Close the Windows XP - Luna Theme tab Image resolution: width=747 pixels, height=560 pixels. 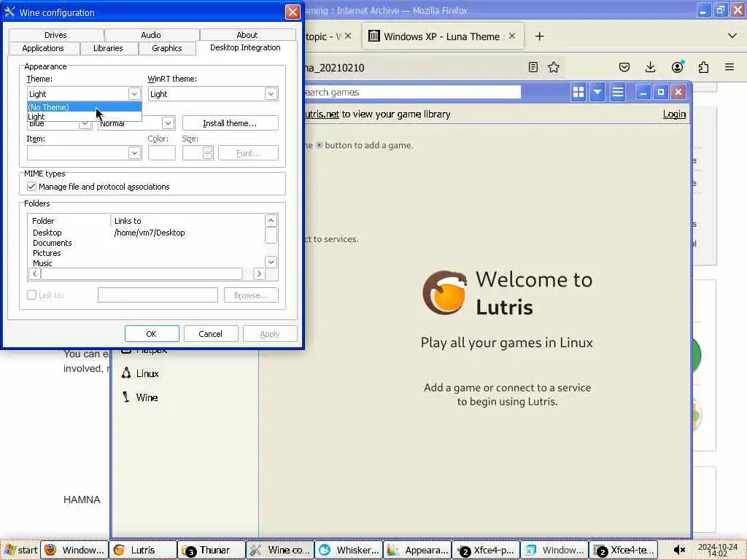pos(512,36)
